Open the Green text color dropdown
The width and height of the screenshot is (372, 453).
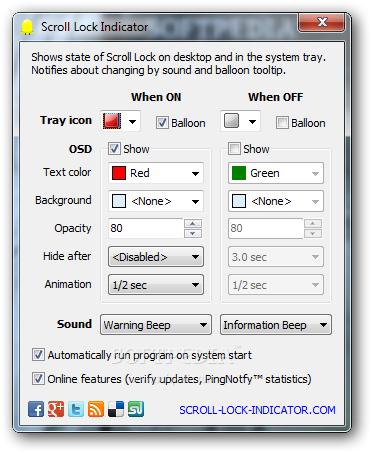(276, 173)
